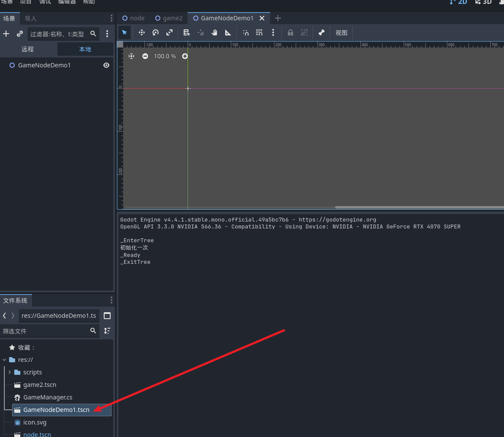This screenshot has height=437, width=504.
Task: Add a new scene tab
Action: [x=278, y=18]
